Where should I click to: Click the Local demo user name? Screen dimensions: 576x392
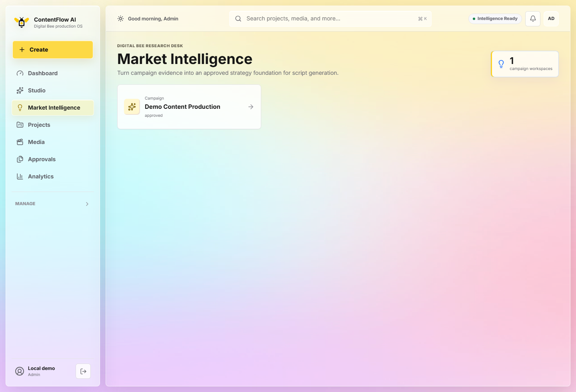pos(41,368)
